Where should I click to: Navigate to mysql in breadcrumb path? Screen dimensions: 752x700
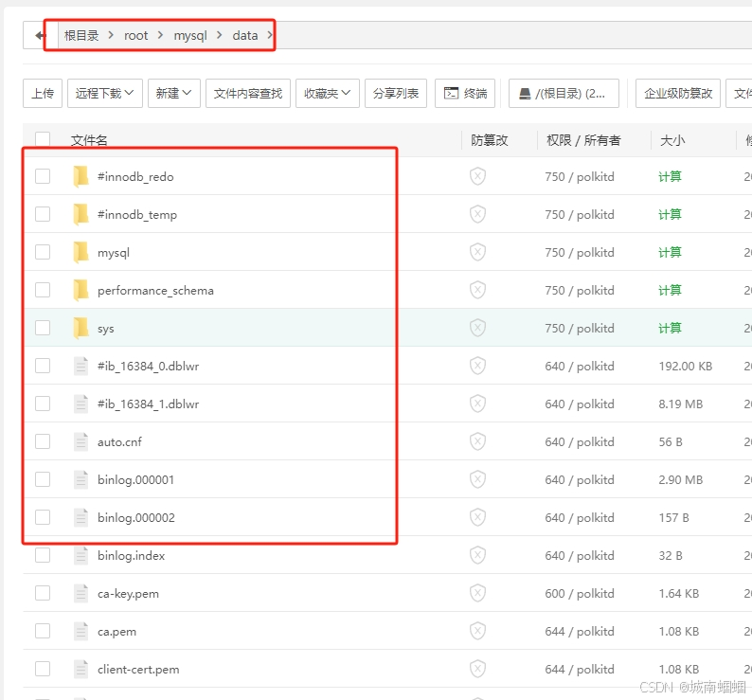click(x=190, y=36)
